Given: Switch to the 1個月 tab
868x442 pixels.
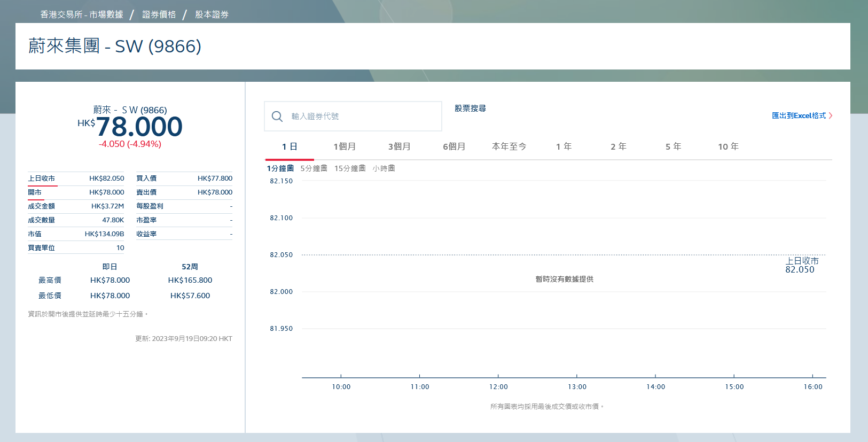Looking at the screenshot, I should [345, 146].
